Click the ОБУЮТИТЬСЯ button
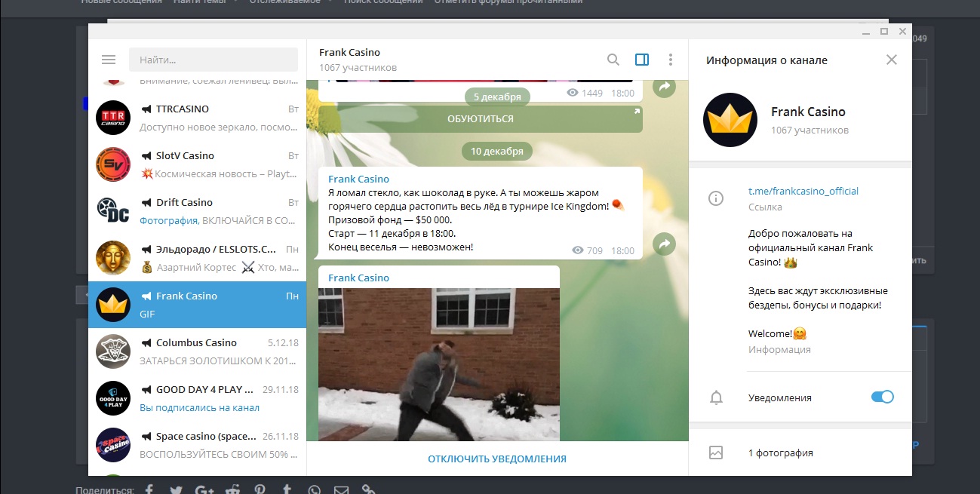The width and height of the screenshot is (980, 494). (481, 119)
